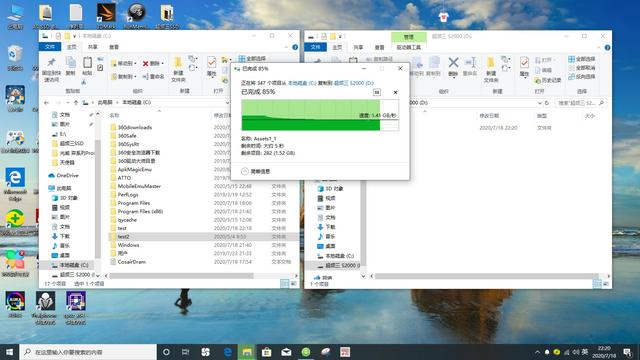Viewport: 640px width, 360px height.
Task: Select the ATTO folder
Action: tap(124, 178)
